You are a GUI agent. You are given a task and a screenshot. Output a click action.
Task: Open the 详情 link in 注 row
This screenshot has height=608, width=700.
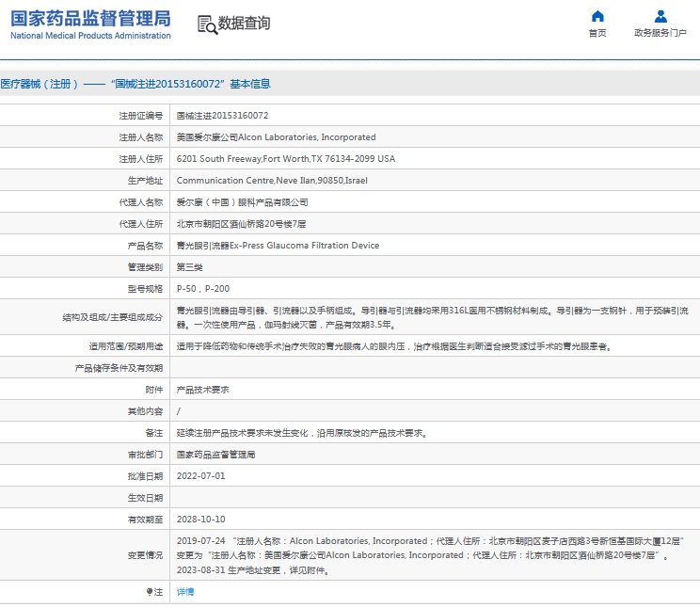pyautogui.click(x=184, y=592)
